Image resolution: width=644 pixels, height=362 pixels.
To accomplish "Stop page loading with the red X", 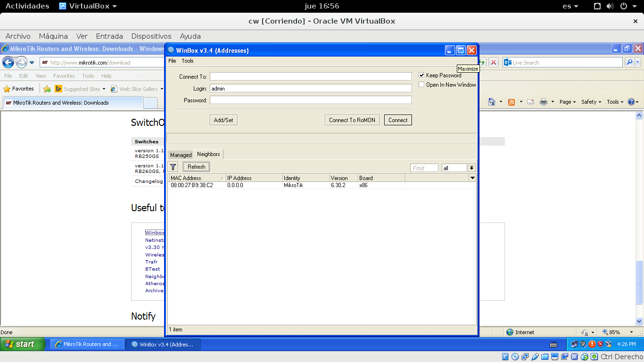I will 494,62.
